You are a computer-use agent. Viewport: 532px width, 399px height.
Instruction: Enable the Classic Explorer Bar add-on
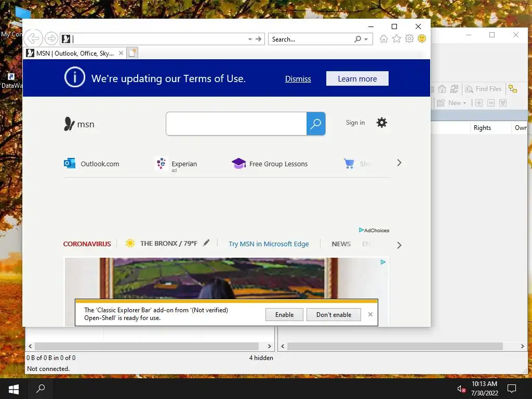pos(284,314)
